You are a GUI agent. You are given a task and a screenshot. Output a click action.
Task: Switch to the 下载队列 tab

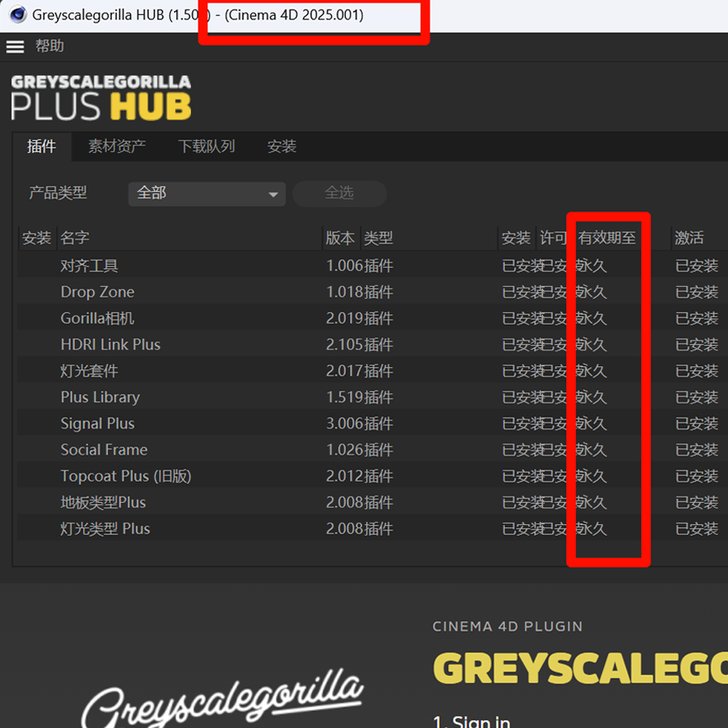click(x=207, y=146)
